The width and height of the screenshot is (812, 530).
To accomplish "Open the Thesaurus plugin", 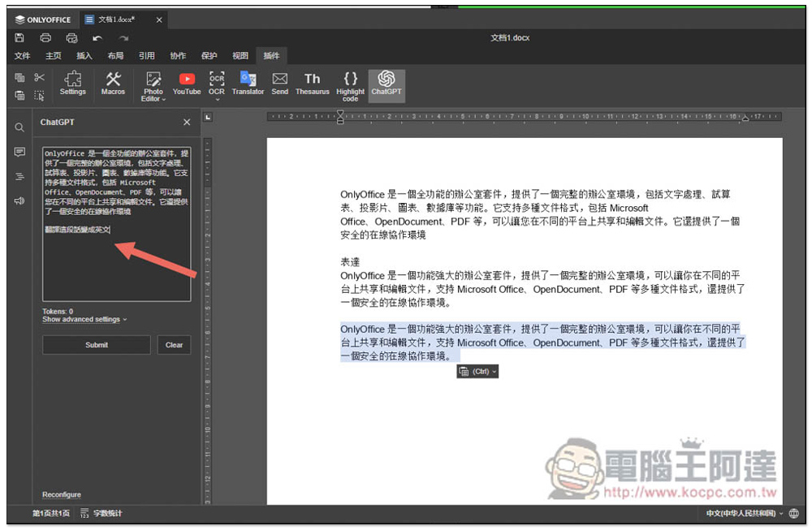I will 313,84.
